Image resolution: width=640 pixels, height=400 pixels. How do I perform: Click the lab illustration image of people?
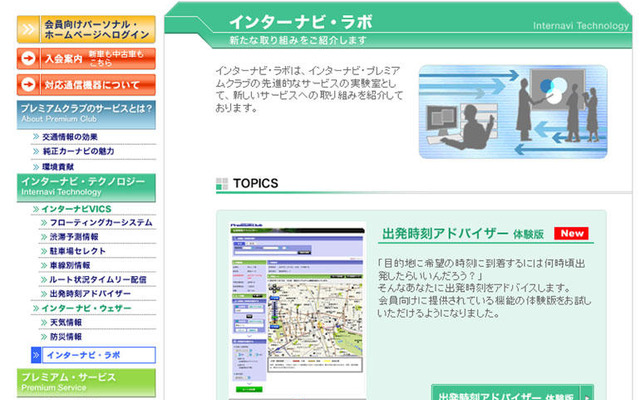pyautogui.click(x=513, y=111)
